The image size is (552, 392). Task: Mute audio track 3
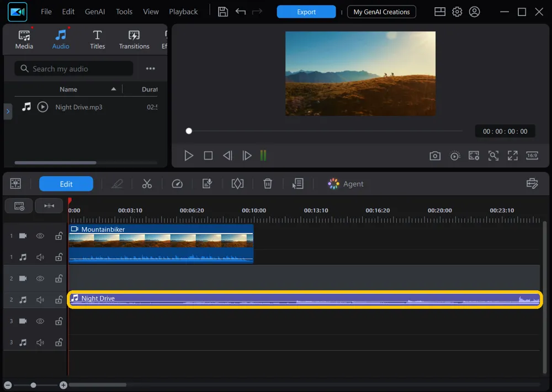pyautogui.click(x=40, y=342)
